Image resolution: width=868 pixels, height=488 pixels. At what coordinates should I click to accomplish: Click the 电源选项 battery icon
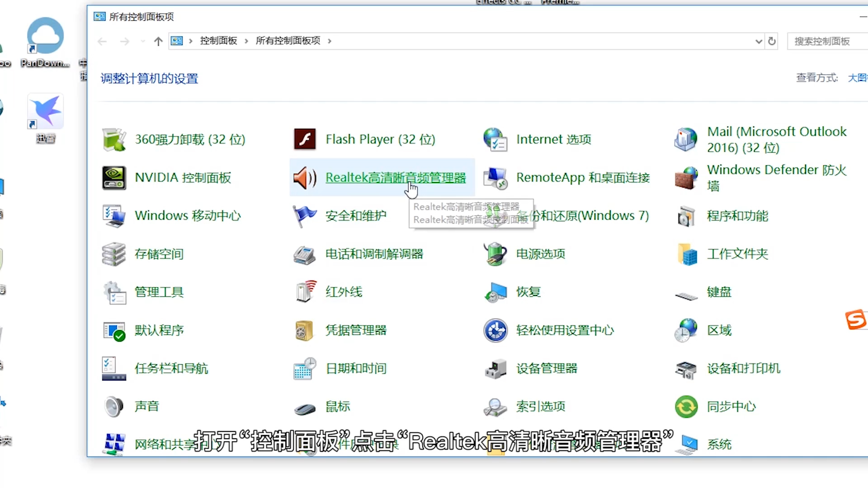point(495,254)
